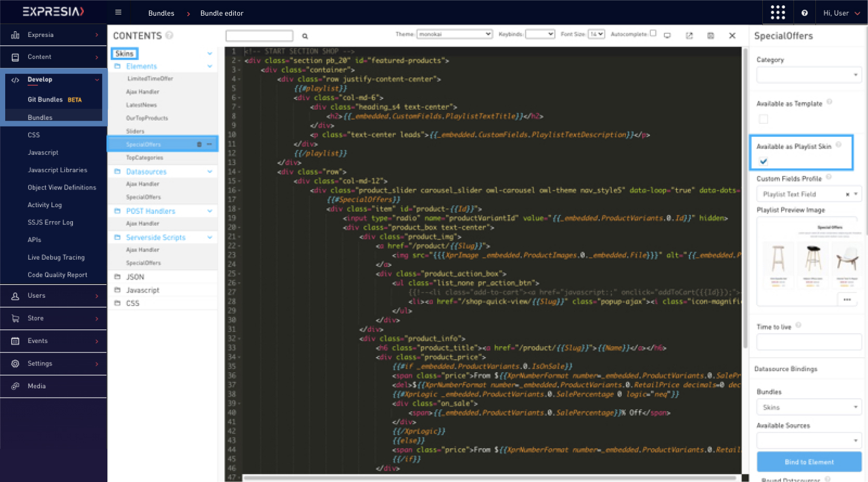Viewport: 868px width, 482px height.
Task: Click the open-in-new-window icon in editor toolbar
Action: pos(689,35)
